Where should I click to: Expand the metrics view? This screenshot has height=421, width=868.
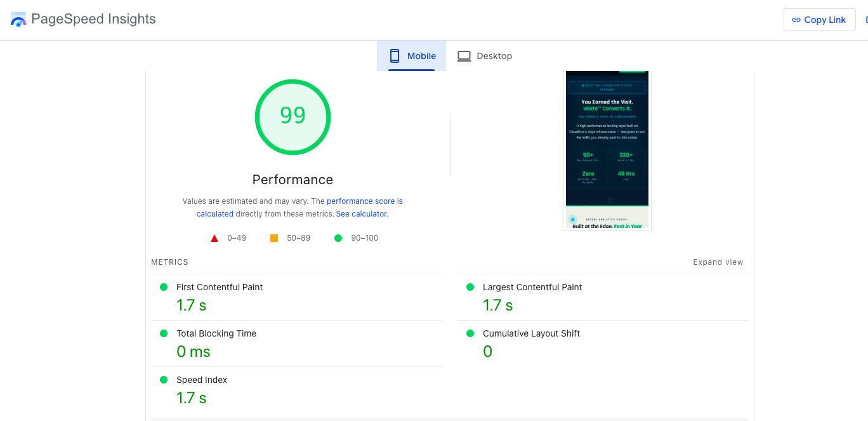tap(718, 262)
